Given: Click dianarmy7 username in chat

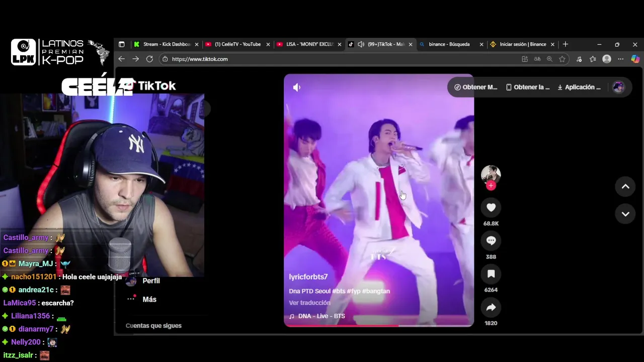Looking at the screenshot, I should (36, 329).
